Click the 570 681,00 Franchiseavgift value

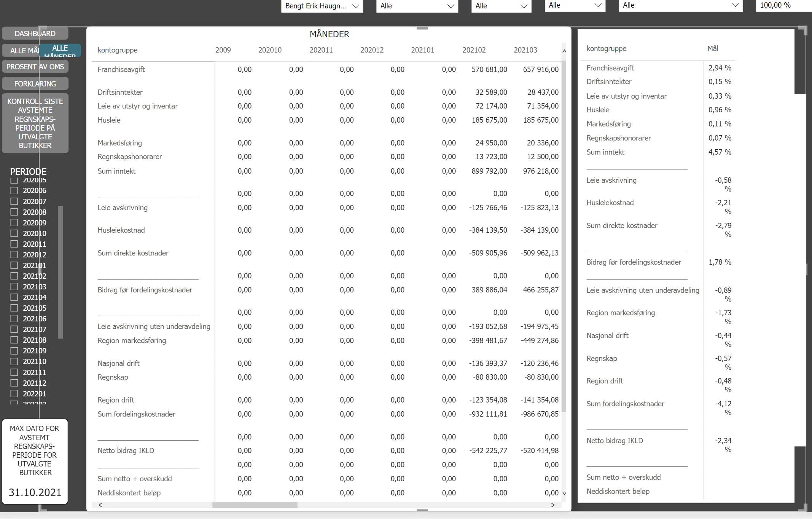tap(489, 69)
